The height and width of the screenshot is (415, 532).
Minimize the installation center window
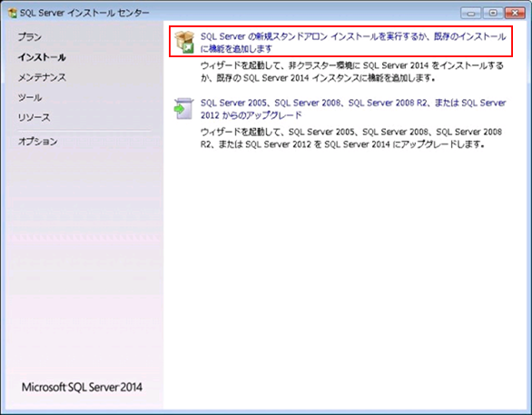pos(471,14)
